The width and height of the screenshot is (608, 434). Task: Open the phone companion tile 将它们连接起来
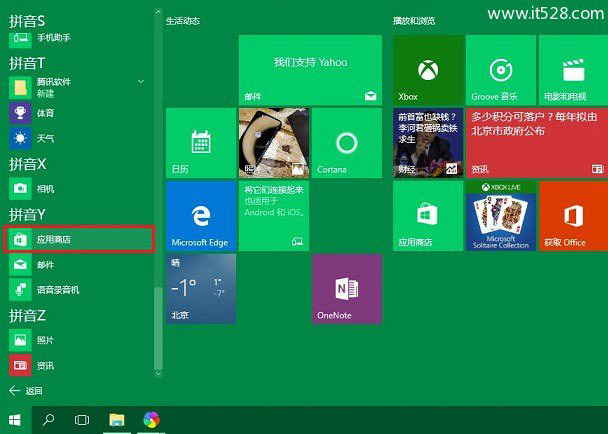(274, 216)
